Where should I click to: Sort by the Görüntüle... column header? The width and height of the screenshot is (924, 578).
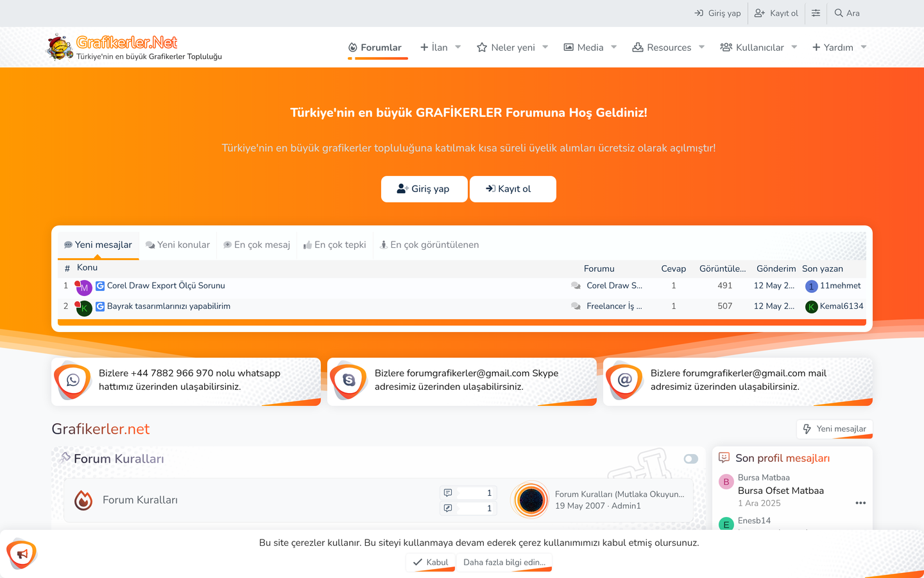point(723,268)
